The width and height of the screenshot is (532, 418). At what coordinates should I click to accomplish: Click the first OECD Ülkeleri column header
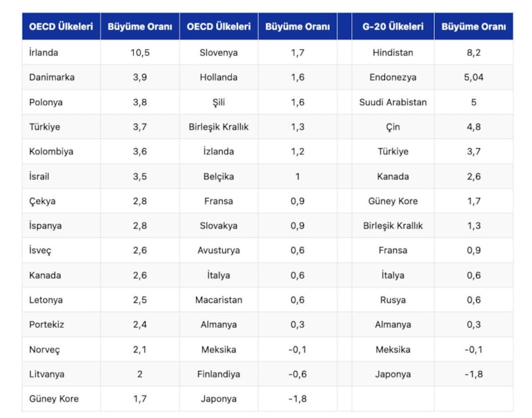point(61,27)
